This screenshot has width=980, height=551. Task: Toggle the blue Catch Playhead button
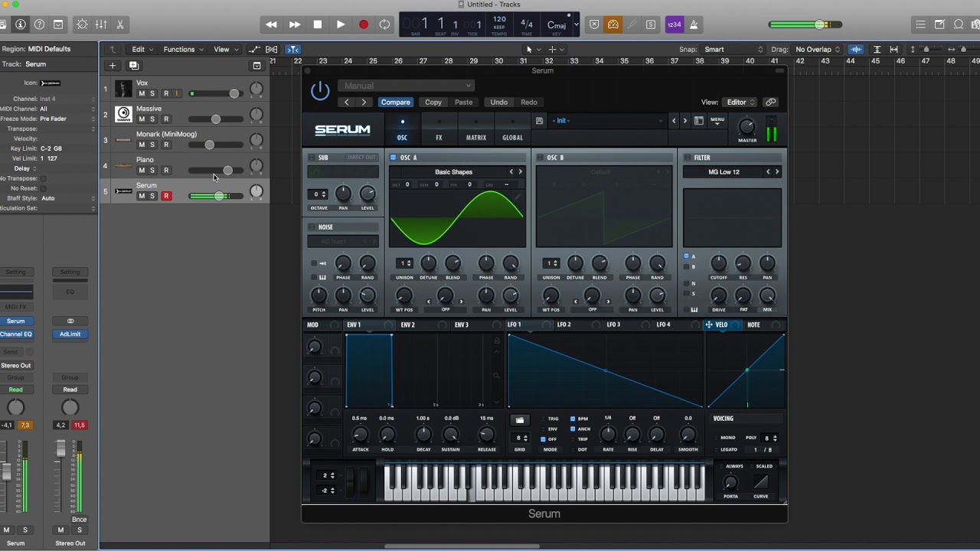tap(292, 50)
